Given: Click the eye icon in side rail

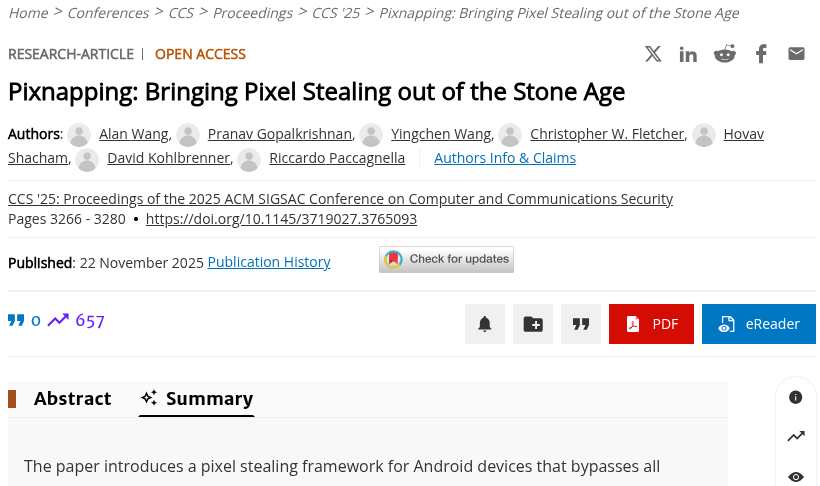Looking at the screenshot, I should coord(796,476).
